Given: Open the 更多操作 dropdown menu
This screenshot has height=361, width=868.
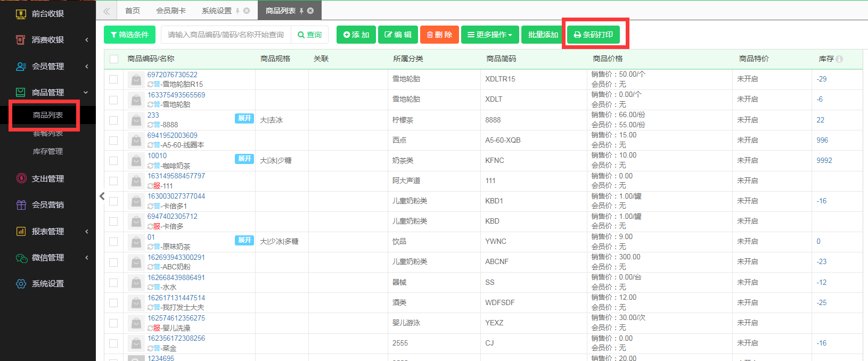Looking at the screenshot, I should [x=489, y=35].
